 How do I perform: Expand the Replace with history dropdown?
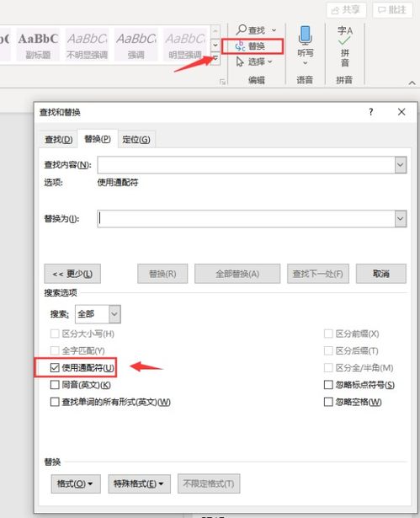pyautogui.click(x=400, y=219)
